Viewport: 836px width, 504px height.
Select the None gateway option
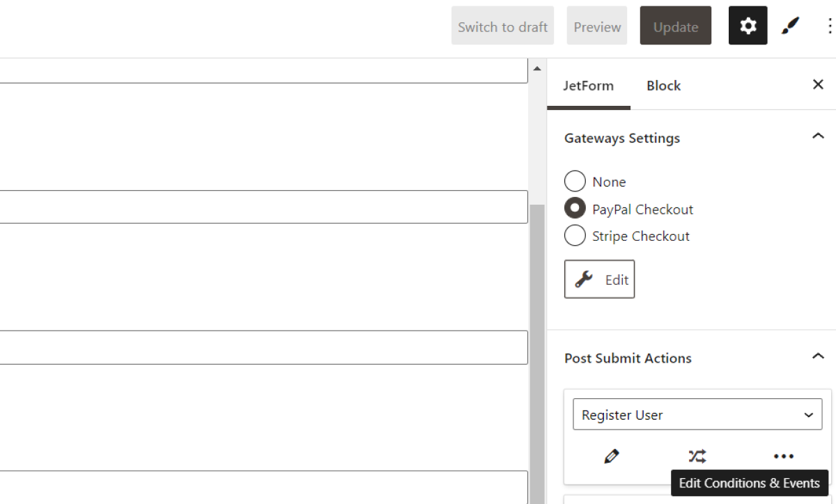575,181
